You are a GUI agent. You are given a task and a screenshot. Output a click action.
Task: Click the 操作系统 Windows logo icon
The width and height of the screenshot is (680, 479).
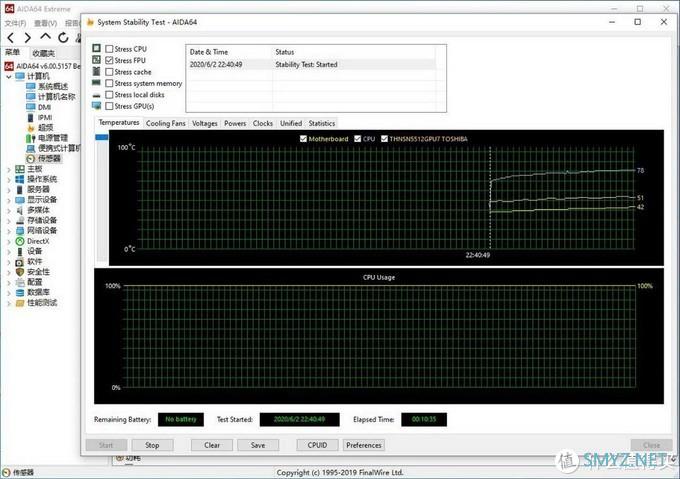[20, 179]
